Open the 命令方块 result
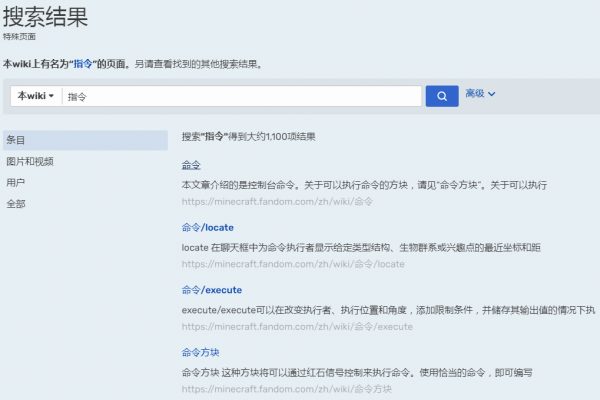 [x=201, y=353]
